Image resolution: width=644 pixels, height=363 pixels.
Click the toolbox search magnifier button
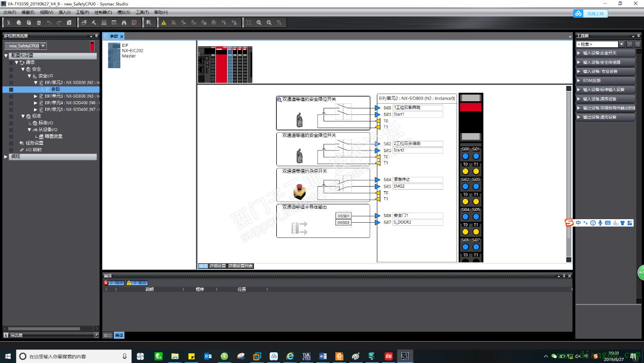629,44
